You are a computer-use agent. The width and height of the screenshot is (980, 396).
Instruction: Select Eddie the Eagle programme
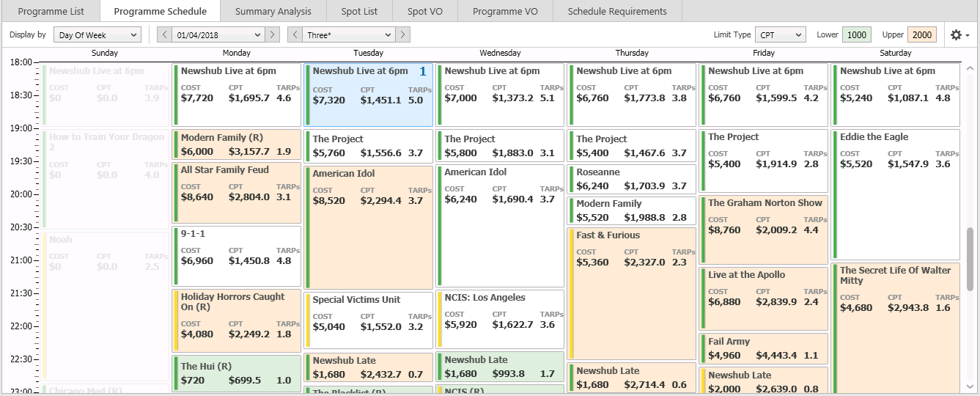tap(896, 194)
